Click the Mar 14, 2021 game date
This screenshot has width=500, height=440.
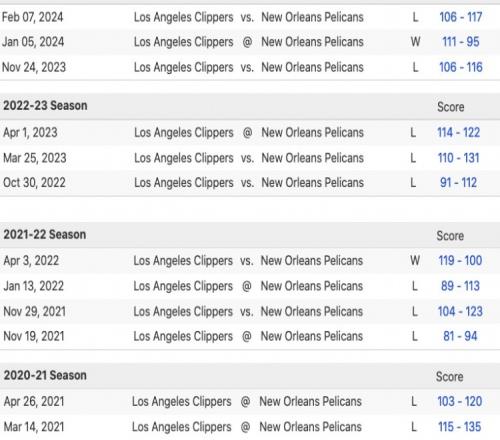pyautogui.click(x=34, y=427)
